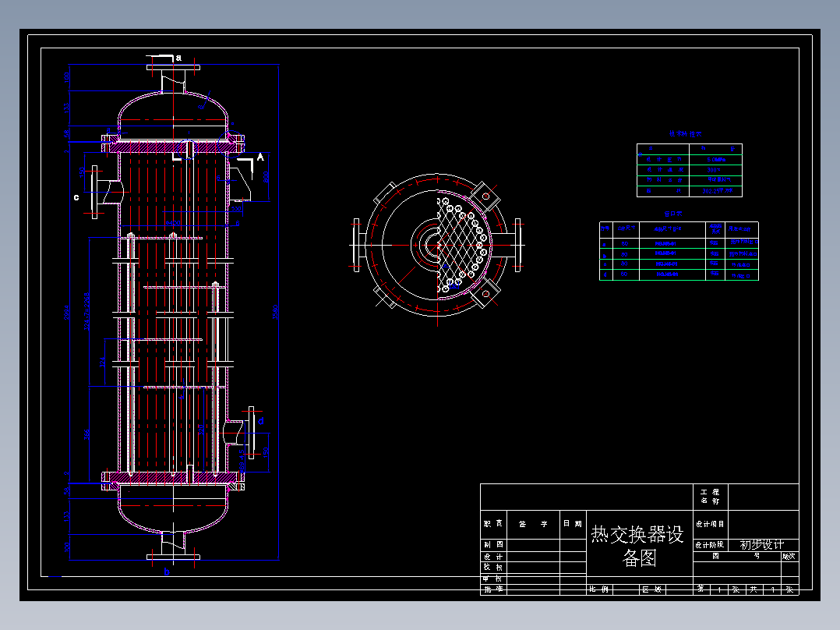This screenshot has width=840, height=630.
Task: Click the 技术特性表 table heading
Action: tap(685, 134)
